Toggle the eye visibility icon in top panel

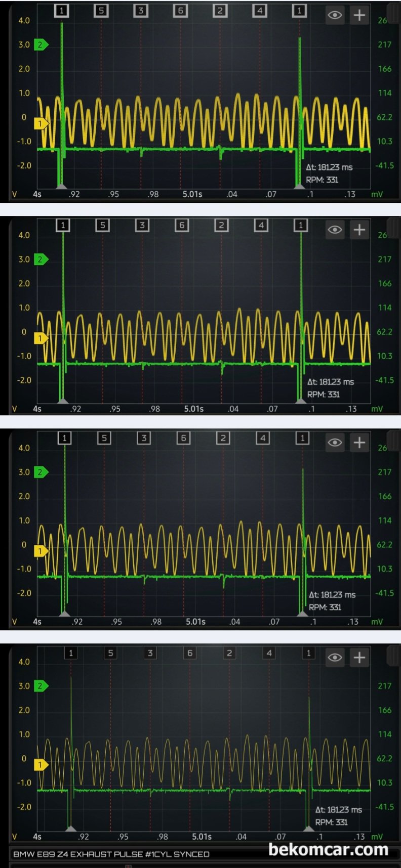pos(335,15)
